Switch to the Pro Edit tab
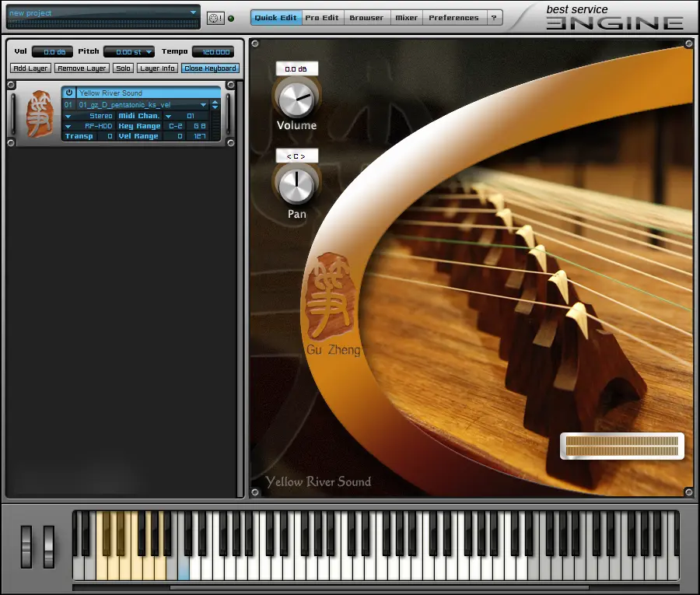Viewport: 700px width, 595px height. pos(322,18)
